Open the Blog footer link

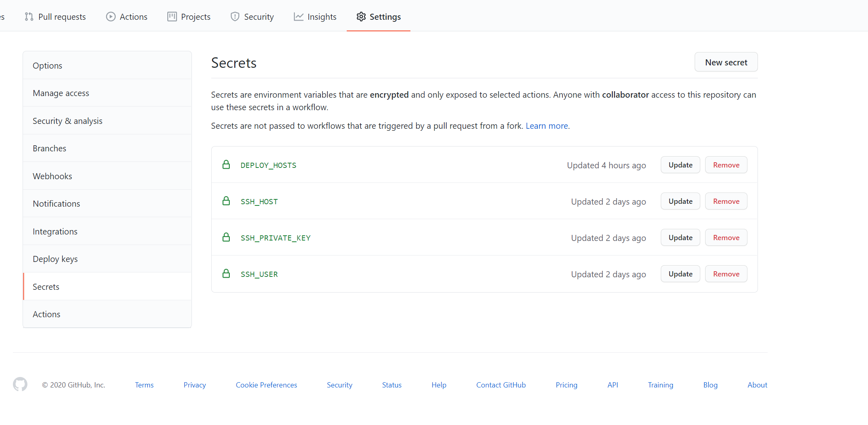pyautogui.click(x=710, y=385)
